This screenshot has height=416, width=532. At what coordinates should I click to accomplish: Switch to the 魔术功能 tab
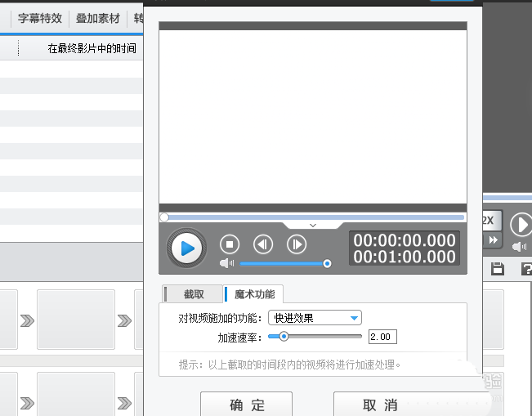tap(253, 294)
